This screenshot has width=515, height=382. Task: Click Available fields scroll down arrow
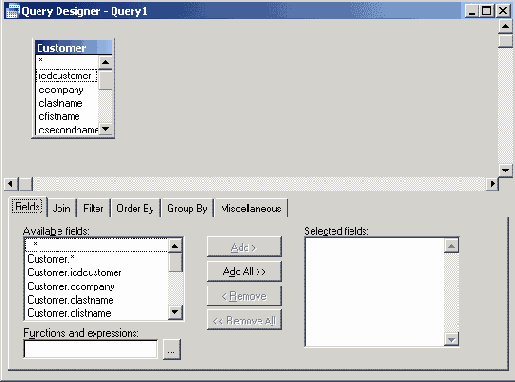point(175,312)
